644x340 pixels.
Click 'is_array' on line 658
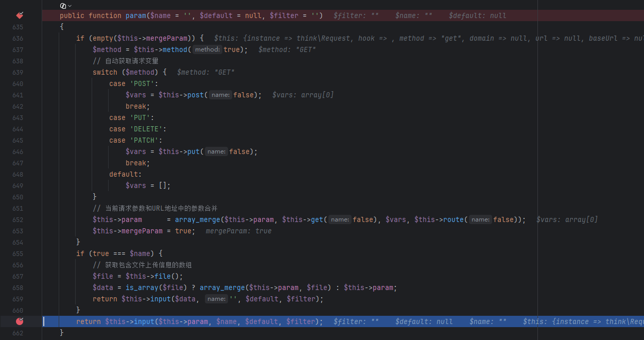click(x=142, y=287)
